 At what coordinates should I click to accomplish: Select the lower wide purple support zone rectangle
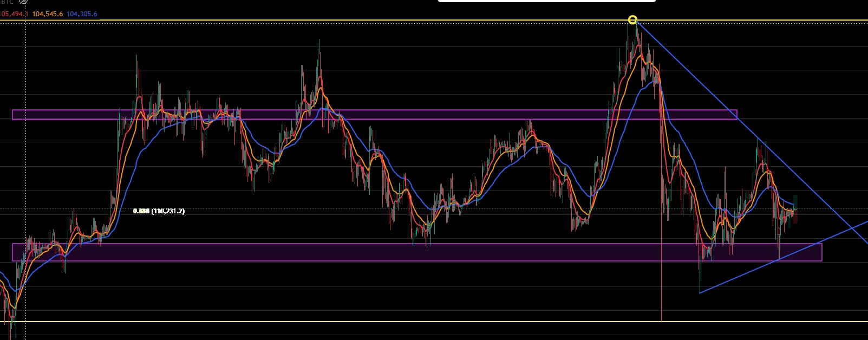[x=417, y=252]
